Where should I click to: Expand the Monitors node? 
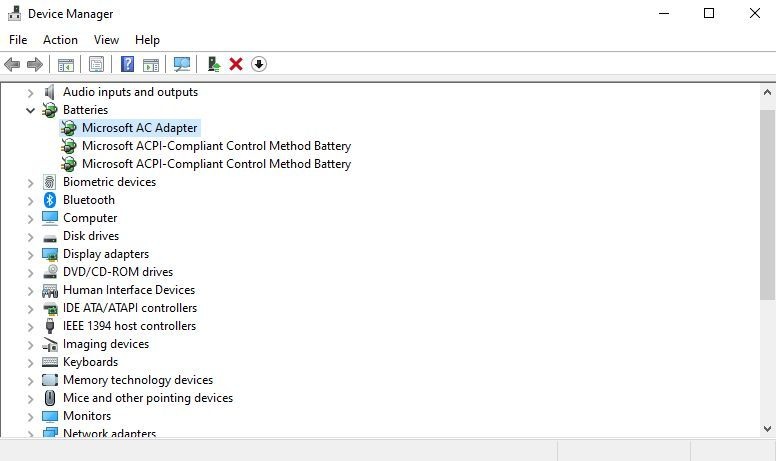pyautogui.click(x=30, y=416)
